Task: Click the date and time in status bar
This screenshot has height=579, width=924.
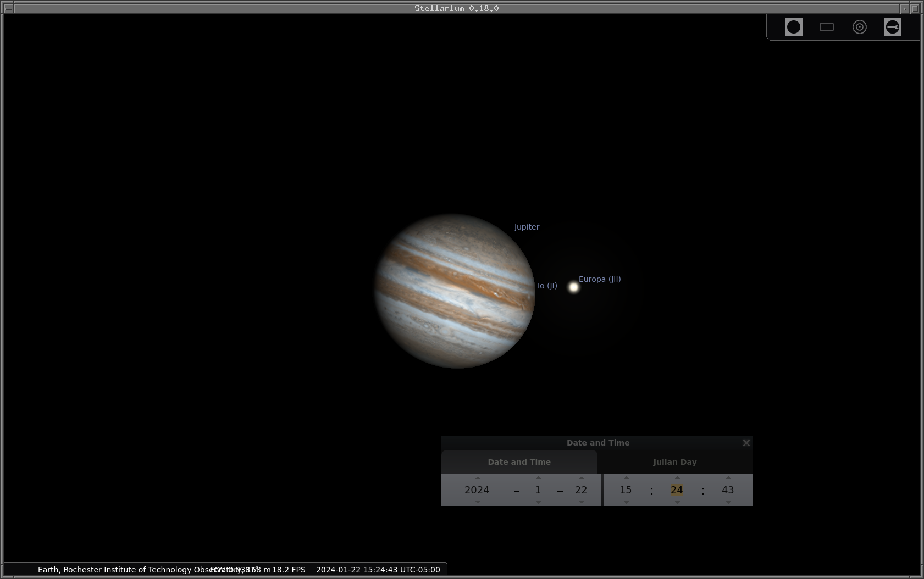Action: [378, 570]
